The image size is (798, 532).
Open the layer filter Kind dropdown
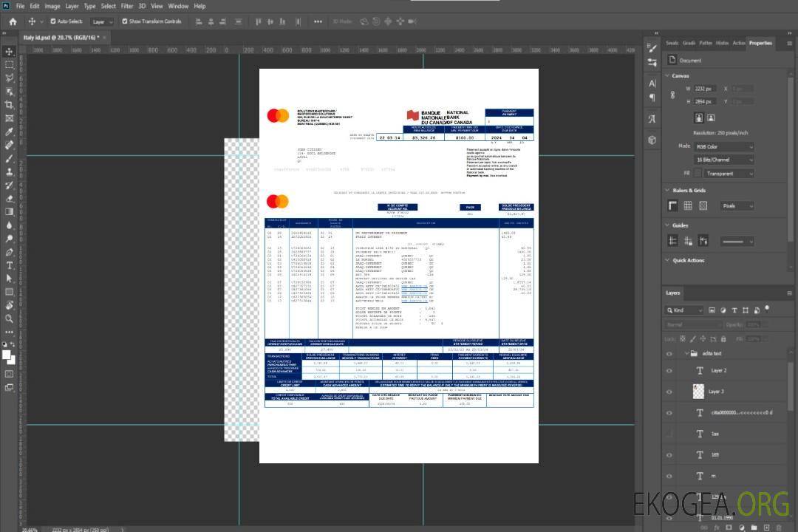pyautogui.click(x=684, y=310)
